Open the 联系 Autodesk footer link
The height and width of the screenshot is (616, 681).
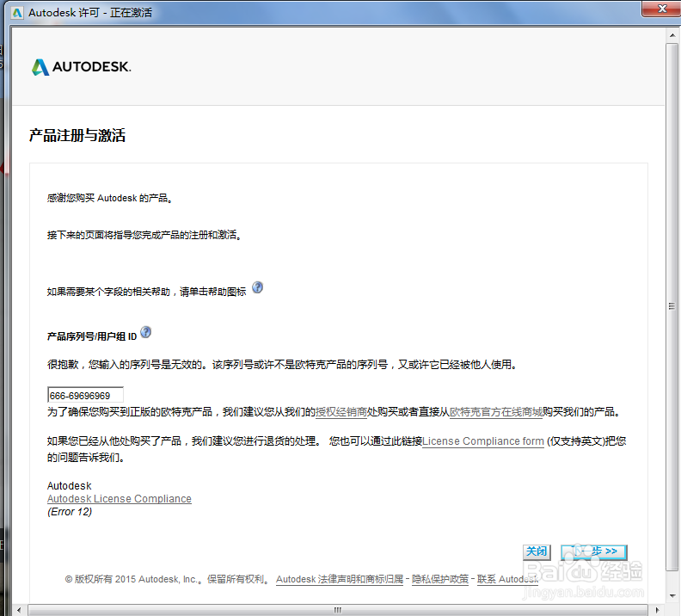coord(507,579)
